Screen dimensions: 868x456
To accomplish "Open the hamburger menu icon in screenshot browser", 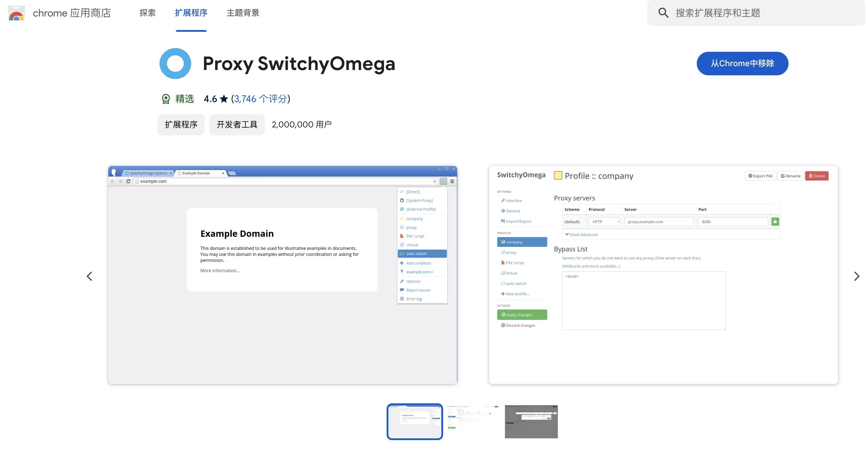I will [452, 181].
